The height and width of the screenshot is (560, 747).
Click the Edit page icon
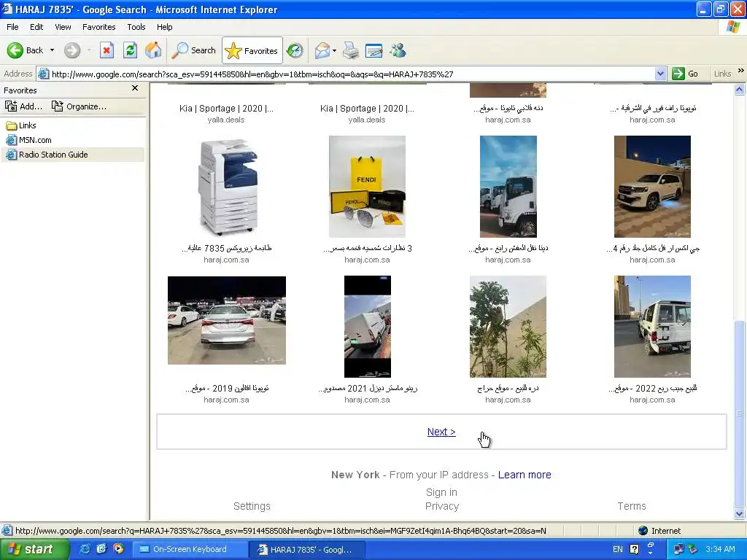click(374, 50)
